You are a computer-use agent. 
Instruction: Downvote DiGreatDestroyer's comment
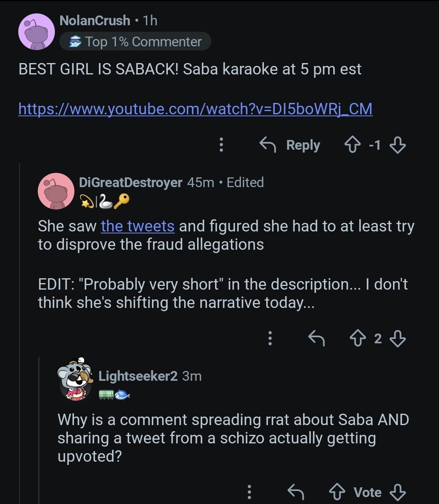[397, 338]
